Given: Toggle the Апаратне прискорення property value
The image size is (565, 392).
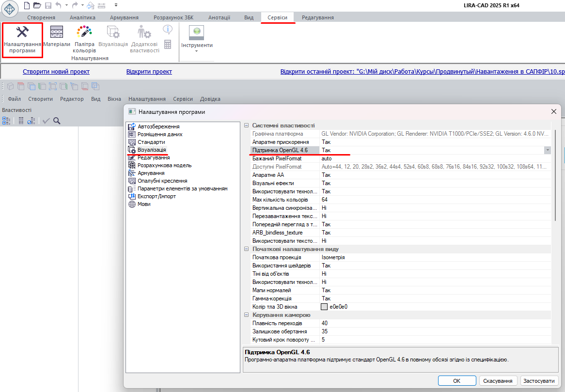Looking at the screenshot, I should pyautogui.click(x=326, y=142).
